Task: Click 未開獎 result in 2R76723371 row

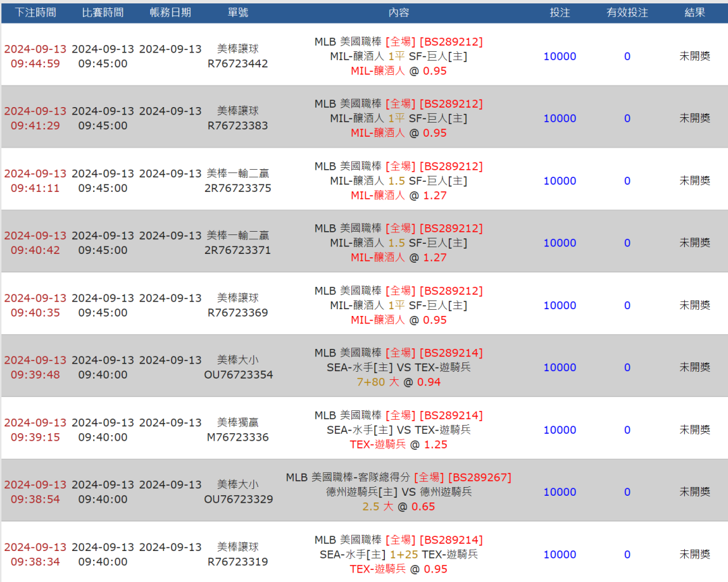Action: [694, 243]
